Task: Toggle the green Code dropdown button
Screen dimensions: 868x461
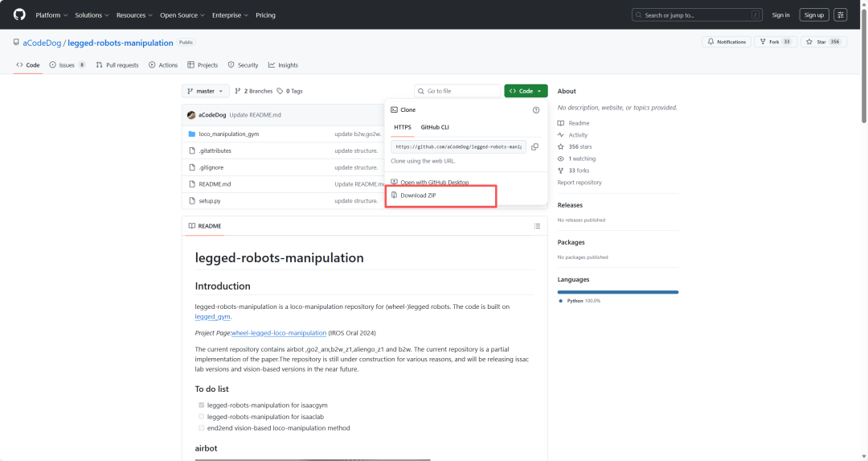Action: pyautogui.click(x=526, y=91)
